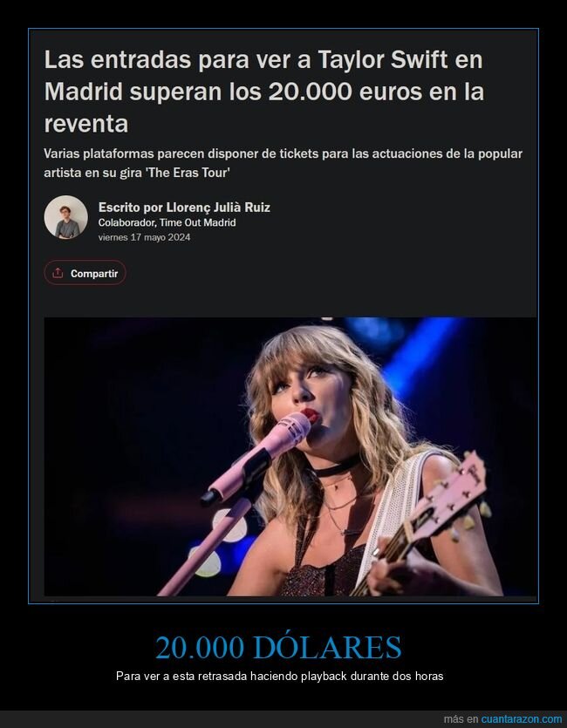Screen dimensions: 567x728
Task: Click the share arrow icon beside Compartir
Action: (58, 273)
